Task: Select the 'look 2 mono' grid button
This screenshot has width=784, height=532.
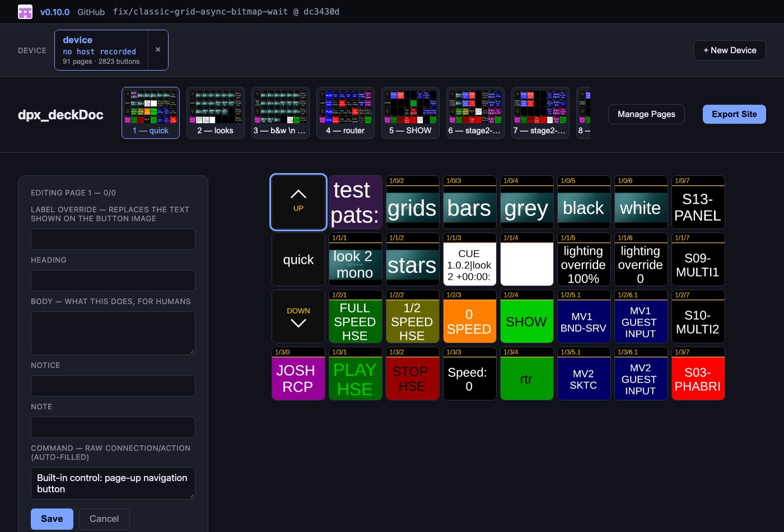Action: pos(355,259)
